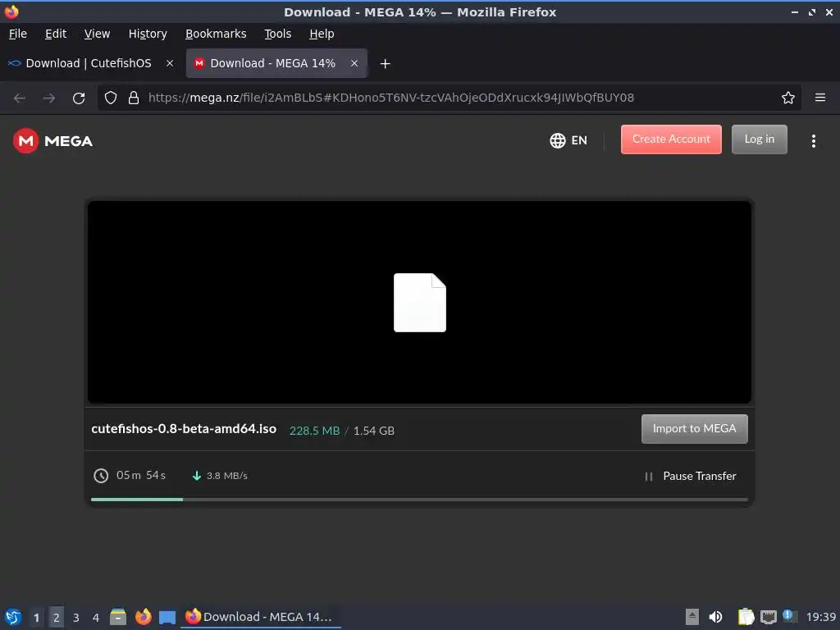Go back one page

(x=20, y=98)
